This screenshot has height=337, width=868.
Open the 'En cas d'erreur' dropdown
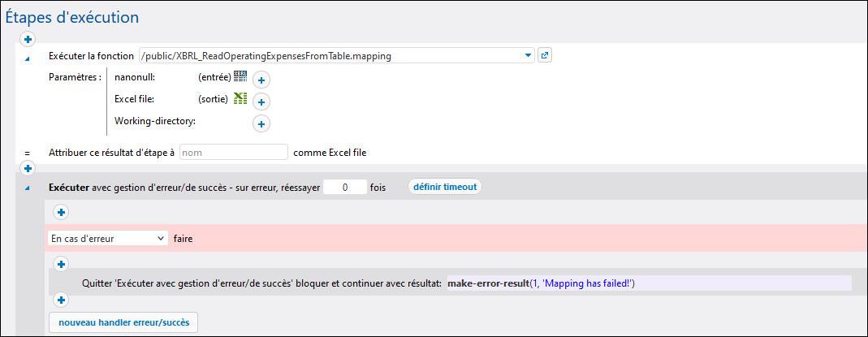click(x=107, y=238)
